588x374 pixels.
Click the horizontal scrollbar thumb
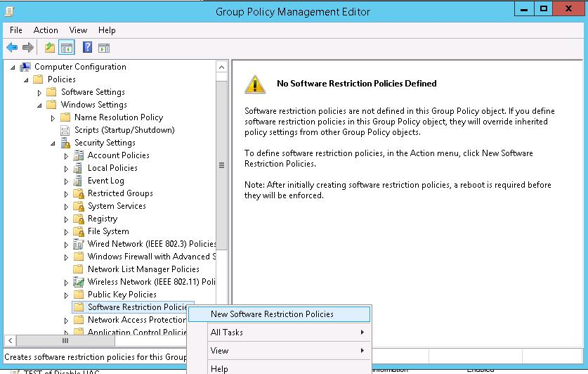tap(65, 341)
